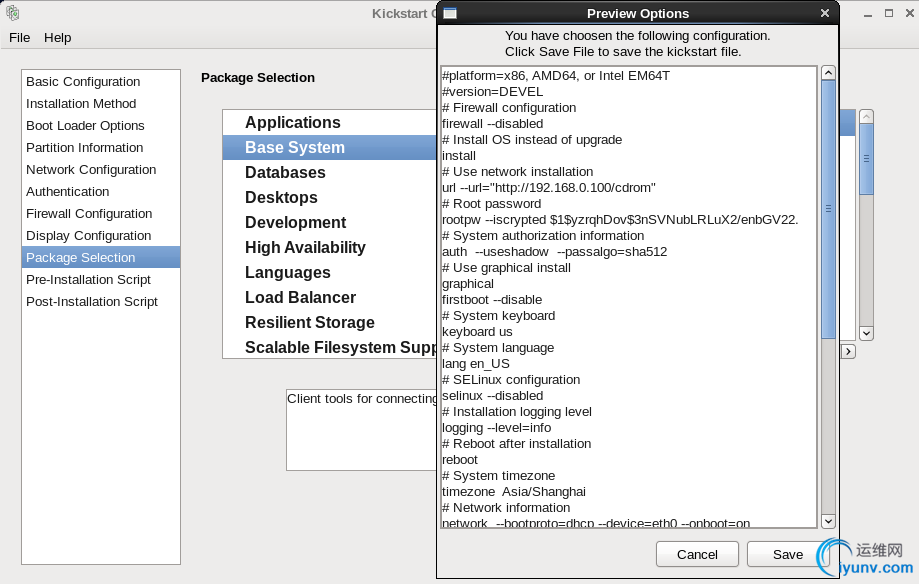Screen dimensions: 919x584
Task: Open the Help menu
Action: [57, 38]
